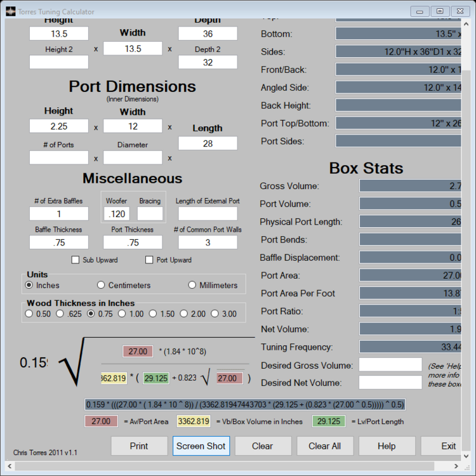This screenshot has height=476, width=476.
Task: Click the Front/Back dimensions field
Action: tap(399, 69)
